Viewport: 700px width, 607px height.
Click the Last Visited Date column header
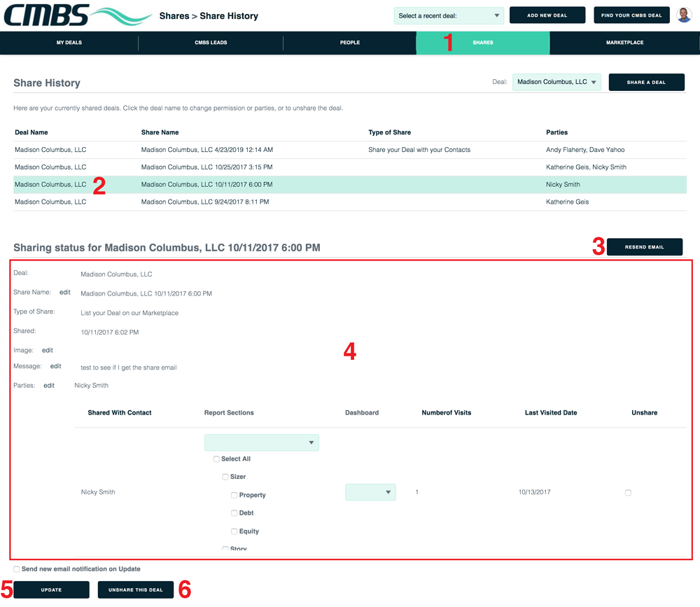pos(551,412)
